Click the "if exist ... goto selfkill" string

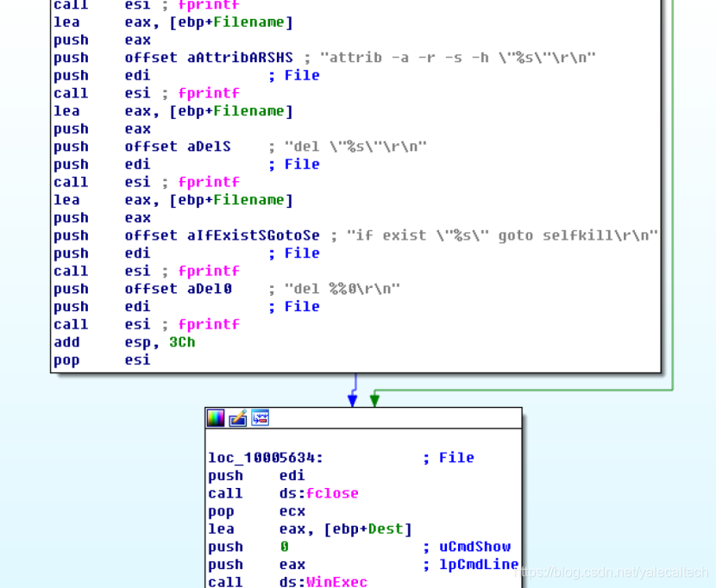[502, 235]
